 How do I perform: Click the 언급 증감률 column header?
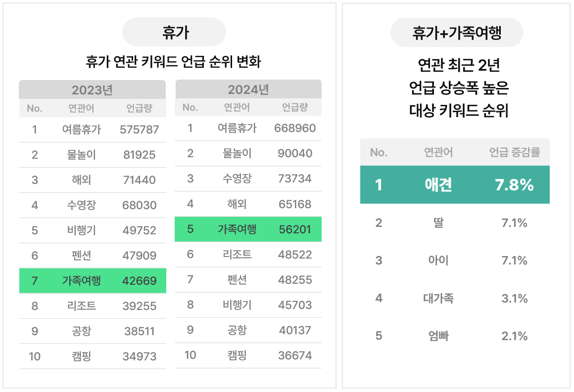coord(514,152)
